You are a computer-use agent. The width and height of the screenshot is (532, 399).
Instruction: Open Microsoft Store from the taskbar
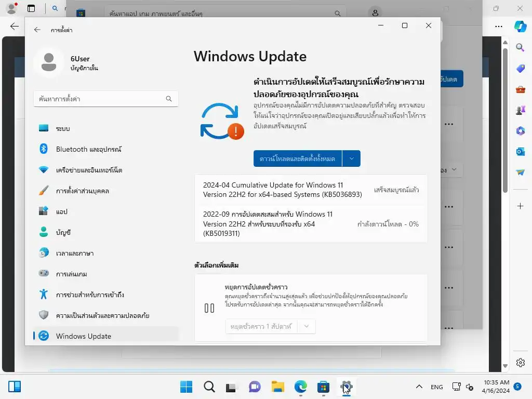point(323,387)
